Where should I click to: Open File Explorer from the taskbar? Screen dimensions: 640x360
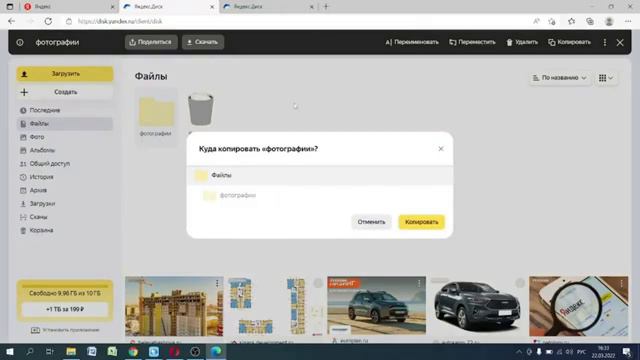(71, 351)
